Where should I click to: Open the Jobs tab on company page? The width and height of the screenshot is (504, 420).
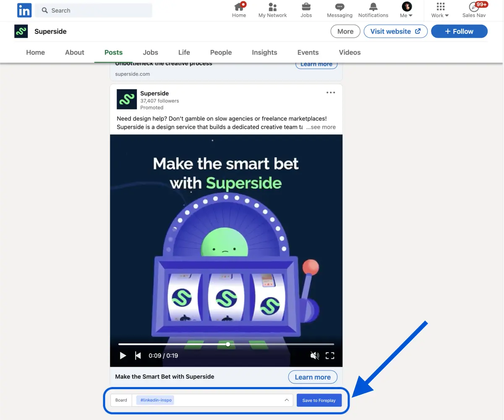click(150, 52)
